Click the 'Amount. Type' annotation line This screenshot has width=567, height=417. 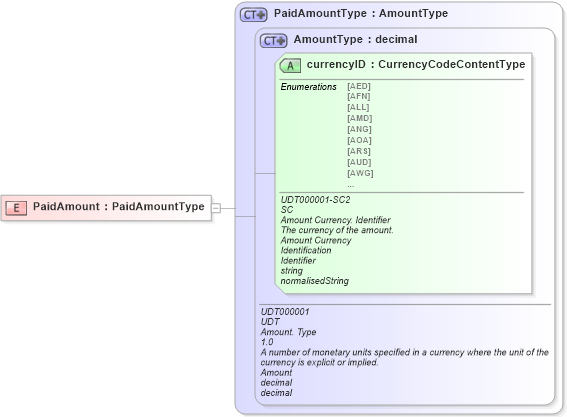pos(288,332)
